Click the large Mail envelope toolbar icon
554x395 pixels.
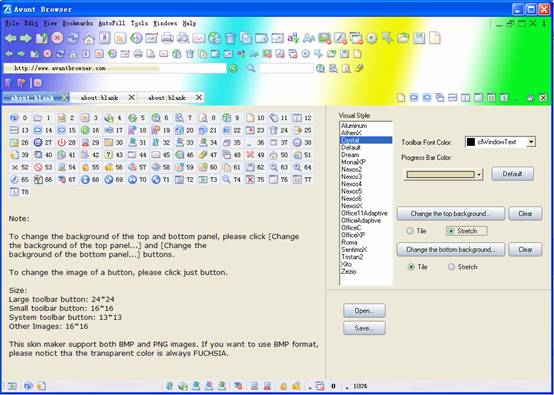[x=199, y=38]
